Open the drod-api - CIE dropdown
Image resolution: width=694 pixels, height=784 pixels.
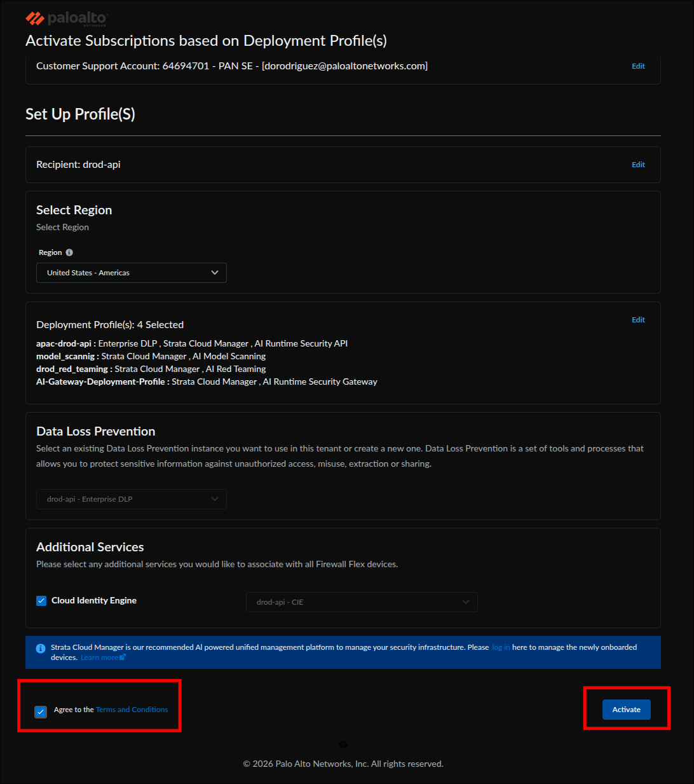click(362, 602)
